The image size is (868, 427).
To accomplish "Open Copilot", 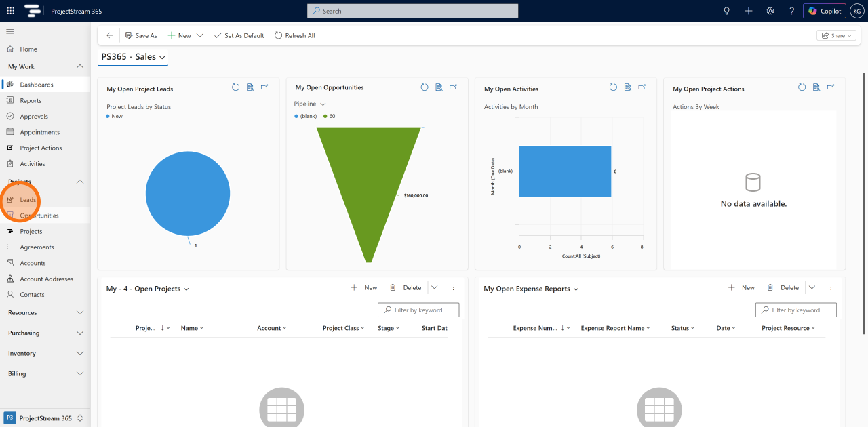I will pos(825,11).
